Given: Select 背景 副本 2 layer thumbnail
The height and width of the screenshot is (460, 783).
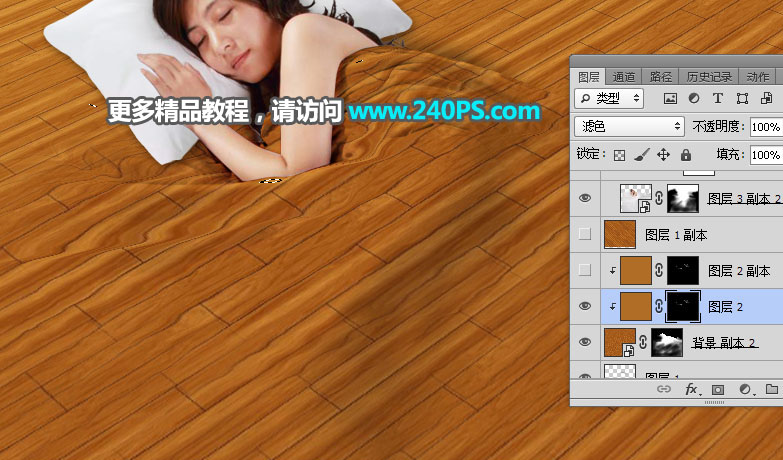Looking at the screenshot, I should (x=620, y=342).
